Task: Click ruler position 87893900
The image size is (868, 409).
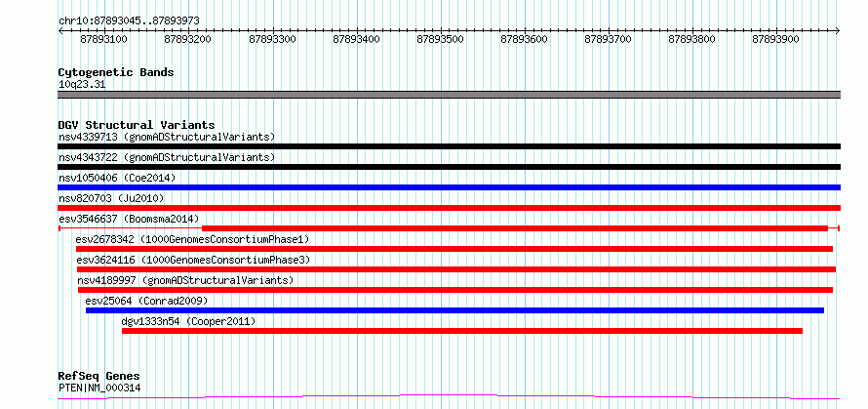Action: (x=776, y=39)
